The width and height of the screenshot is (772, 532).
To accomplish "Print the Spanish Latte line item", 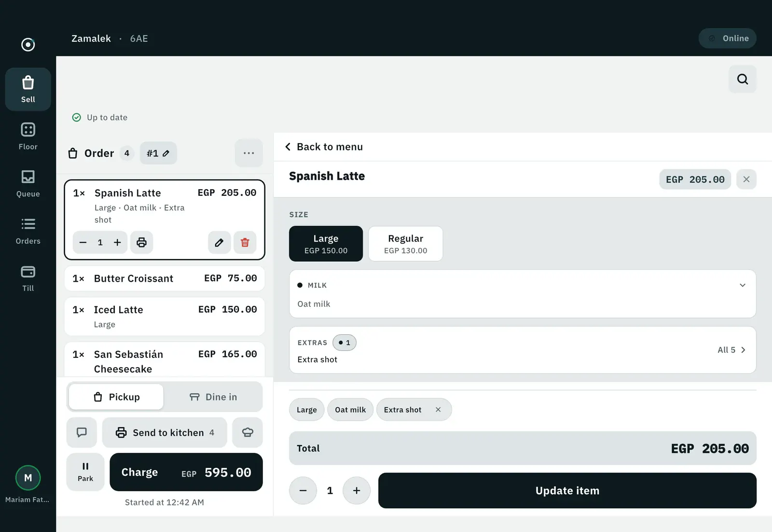I will coord(141,242).
